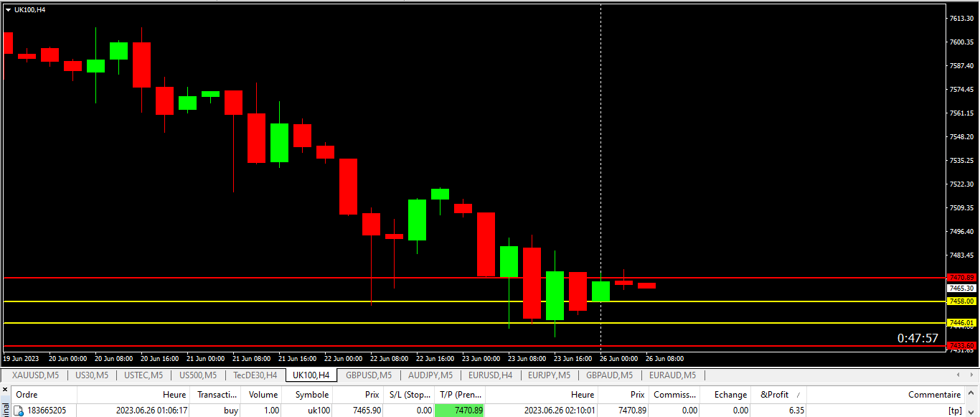Click the red 7470.89 price label
The image size is (980, 417).
(961, 278)
